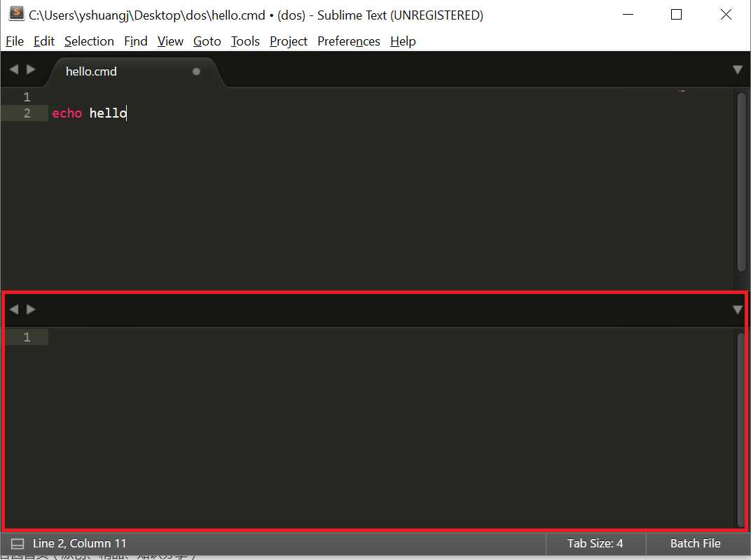Close hello.cmd via unsaved dot indicator
This screenshot has height=560, width=751.
click(x=196, y=72)
